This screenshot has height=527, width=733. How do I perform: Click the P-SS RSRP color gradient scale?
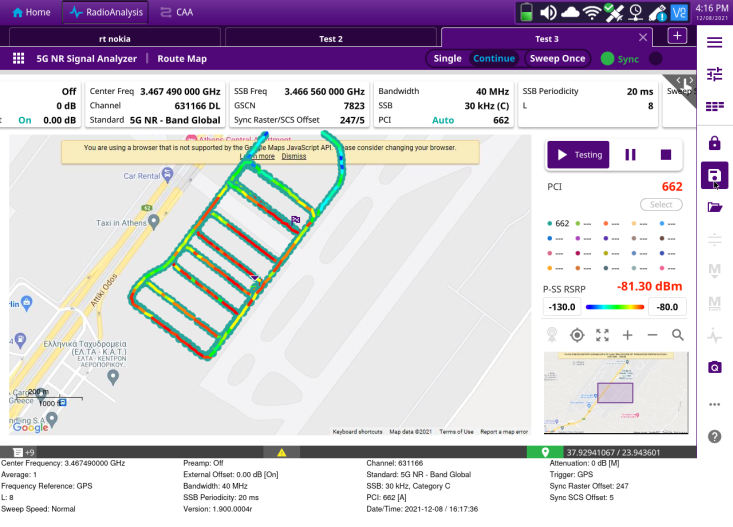(x=615, y=307)
